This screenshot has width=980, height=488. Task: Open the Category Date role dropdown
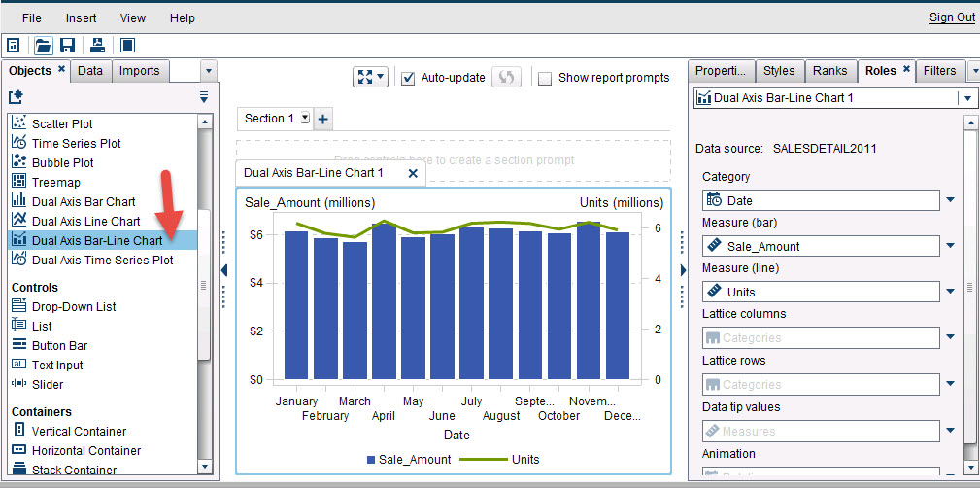coord(950,200)
